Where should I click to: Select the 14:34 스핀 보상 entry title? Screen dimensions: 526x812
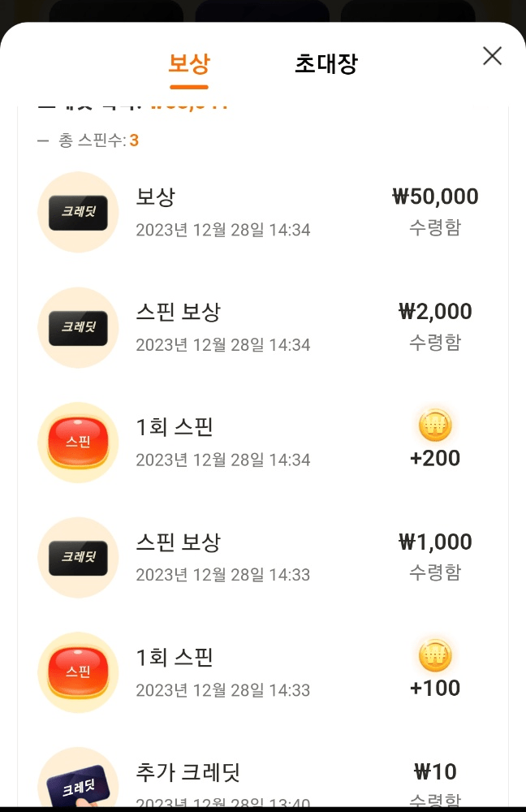178,312
